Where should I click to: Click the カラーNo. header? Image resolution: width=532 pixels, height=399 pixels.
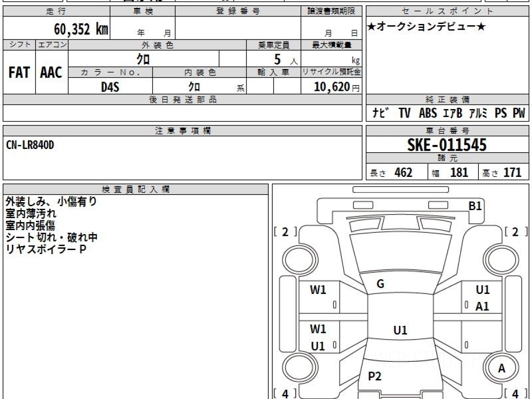pos(110,72)
